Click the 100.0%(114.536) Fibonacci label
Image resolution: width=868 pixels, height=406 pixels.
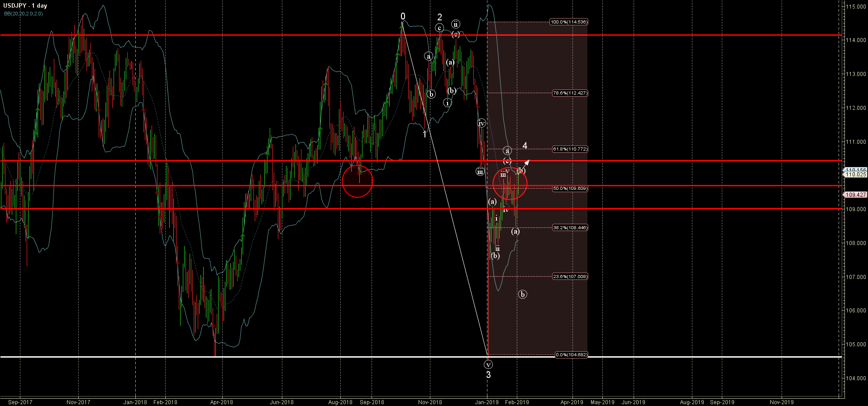[x=569, y=22]
